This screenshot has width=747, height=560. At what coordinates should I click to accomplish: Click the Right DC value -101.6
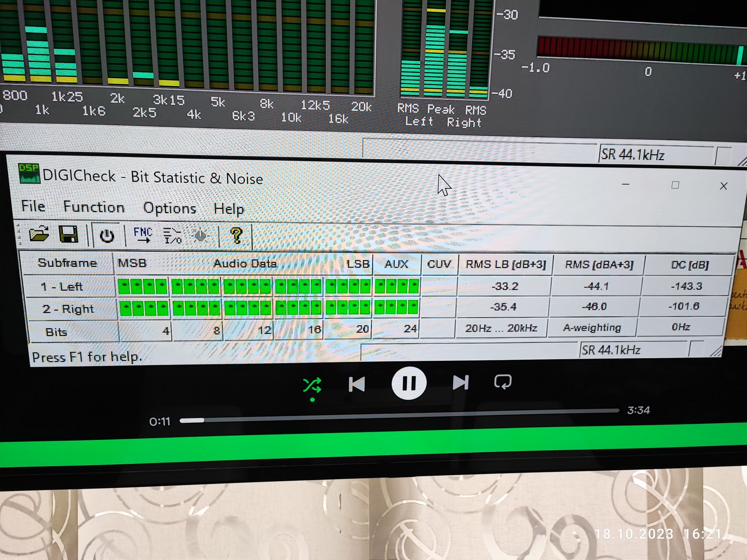point(683,306)
